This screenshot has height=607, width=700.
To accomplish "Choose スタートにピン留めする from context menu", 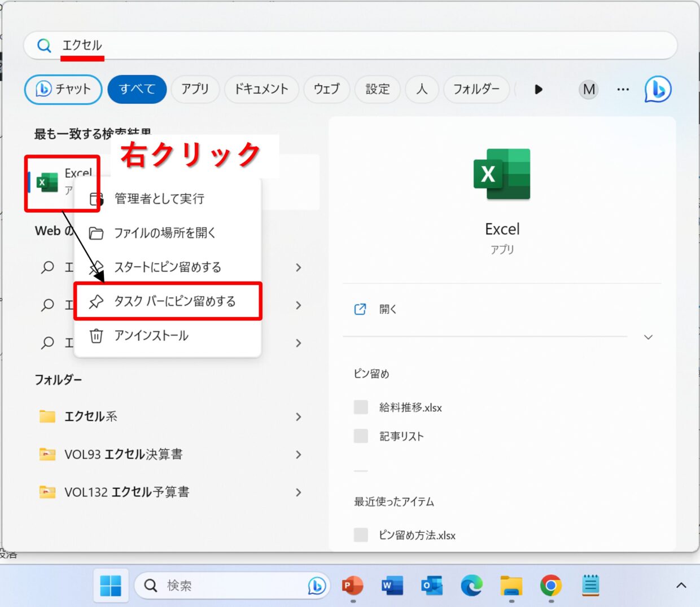I will pyautogui.click(x=168, y=267).
